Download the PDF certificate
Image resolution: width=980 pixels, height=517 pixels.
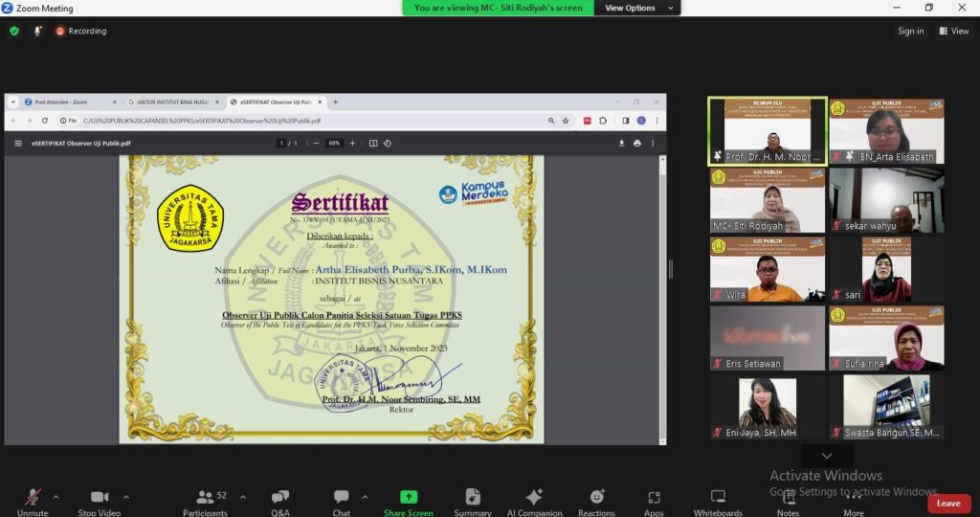point(621,144)
